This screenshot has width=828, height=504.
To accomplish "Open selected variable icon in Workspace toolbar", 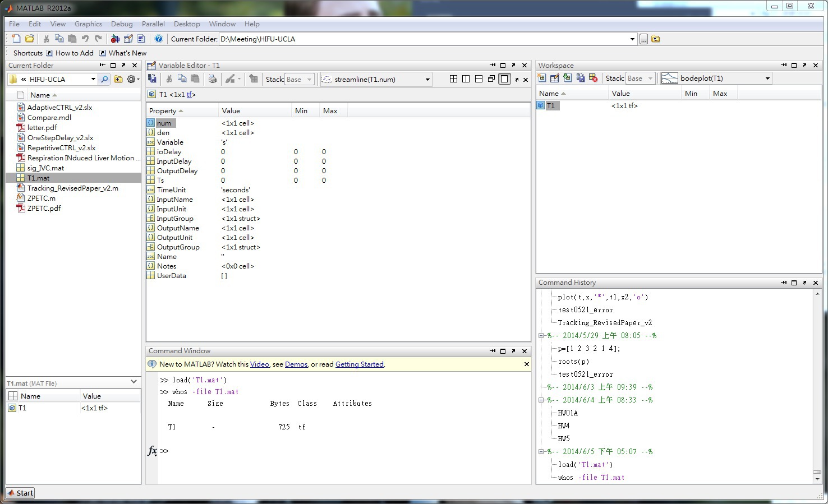I will point(555,78).
